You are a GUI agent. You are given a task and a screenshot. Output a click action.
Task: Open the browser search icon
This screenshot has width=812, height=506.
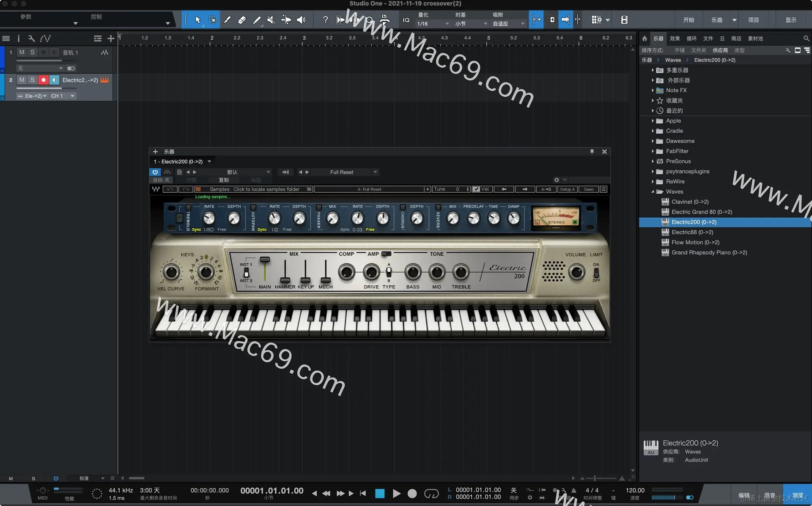click(x=806, y=38)
